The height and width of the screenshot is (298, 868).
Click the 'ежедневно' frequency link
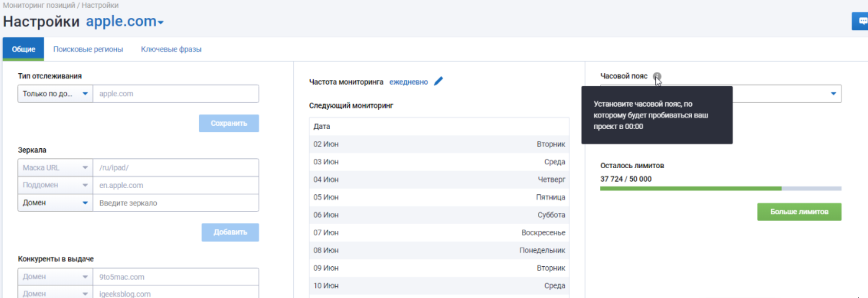click(x=408, y=82)
